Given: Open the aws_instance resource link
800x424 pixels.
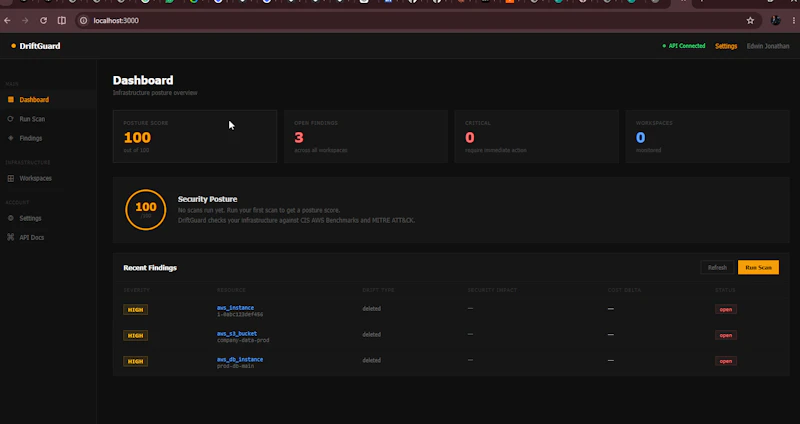Looking at the screenshot, I should click(235, 308).
